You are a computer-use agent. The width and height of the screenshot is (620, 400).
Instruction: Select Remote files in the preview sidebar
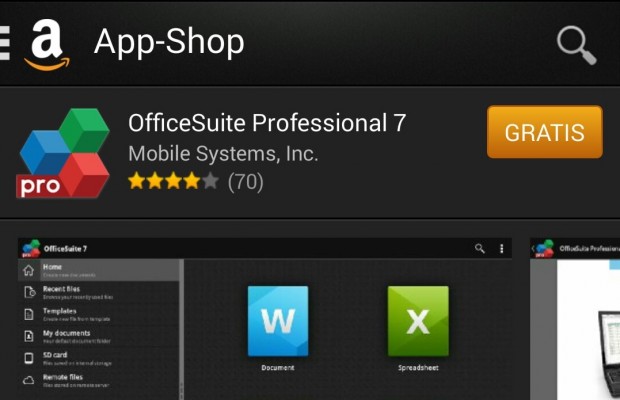click(x=98, y=380)
